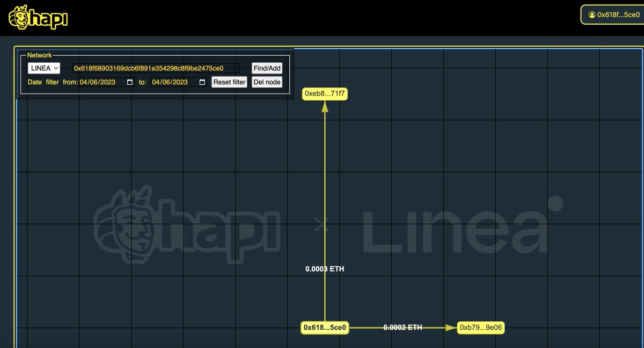
Task: Open the LINEA network dropdown
Action: coord(44,68)
